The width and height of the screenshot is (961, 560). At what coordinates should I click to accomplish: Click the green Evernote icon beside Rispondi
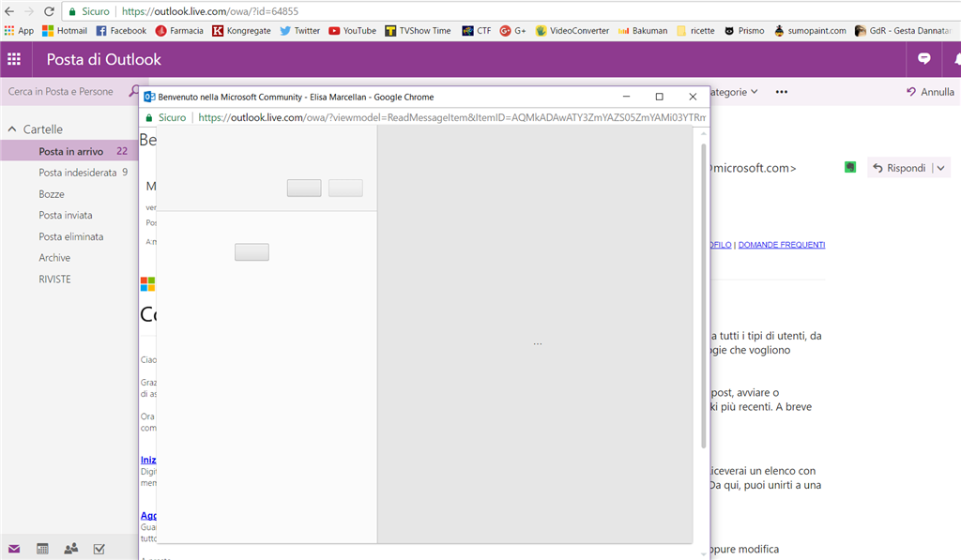point(850,167)
